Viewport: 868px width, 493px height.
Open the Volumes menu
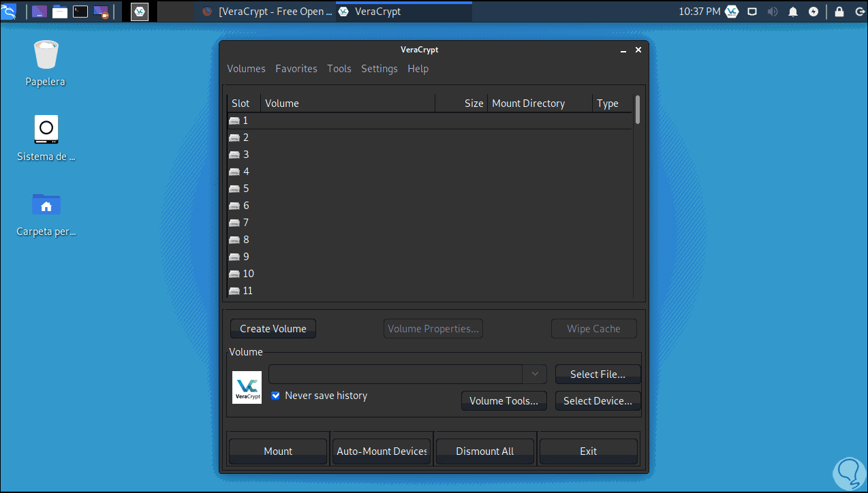pos(246,69)
